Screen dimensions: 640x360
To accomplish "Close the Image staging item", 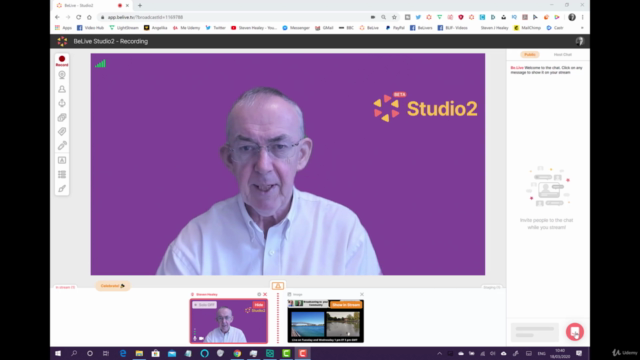I will (x=362, y=294).
